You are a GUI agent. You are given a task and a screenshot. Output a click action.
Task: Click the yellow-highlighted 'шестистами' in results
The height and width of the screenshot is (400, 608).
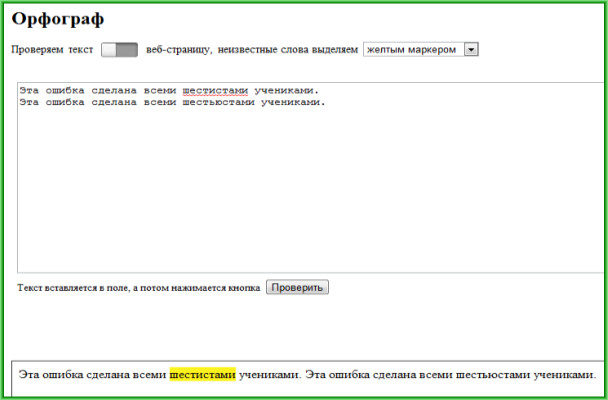click(202, 375)
